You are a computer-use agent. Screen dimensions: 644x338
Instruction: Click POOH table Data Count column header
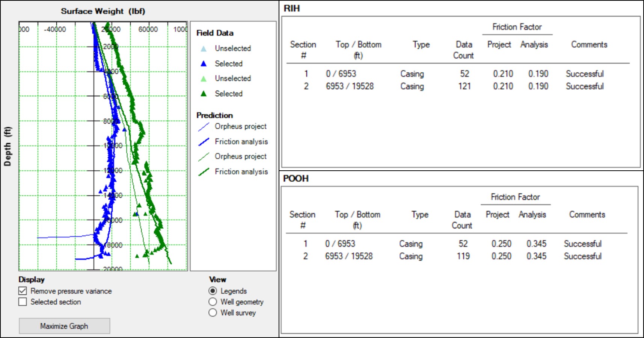coord(462,220)
